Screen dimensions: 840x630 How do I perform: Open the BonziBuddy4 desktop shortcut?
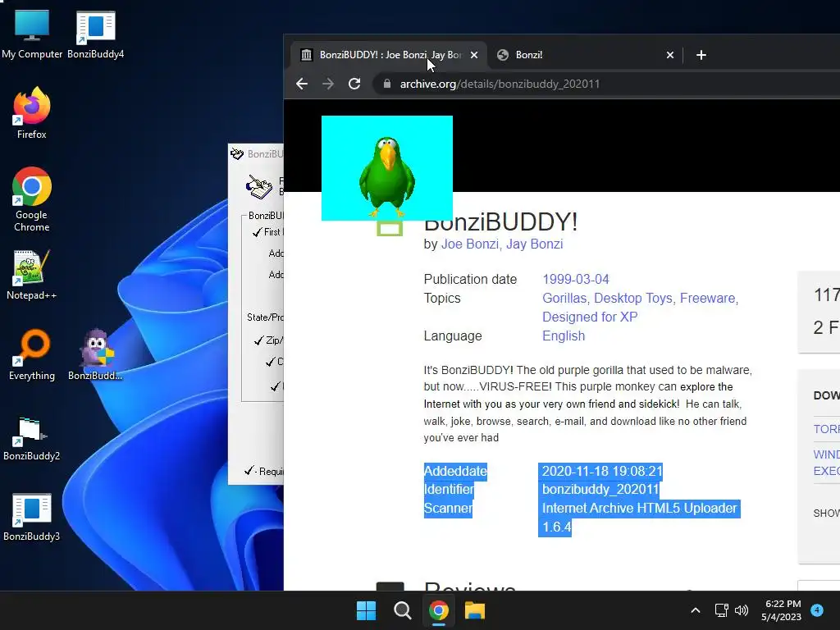coord(95,34)
